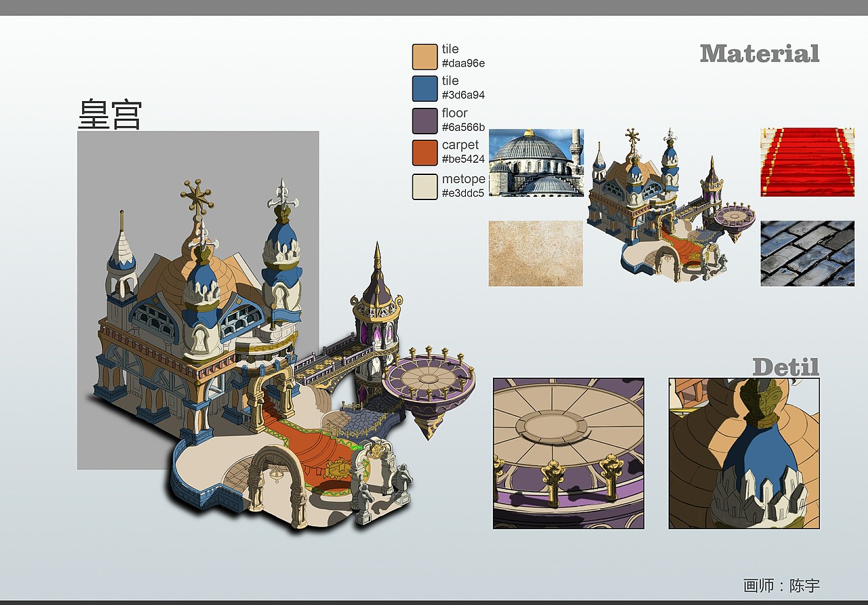Click the 'metope' label text
Image resolution: width=868 pixels, height=605 pixels.
pos(464,179)
